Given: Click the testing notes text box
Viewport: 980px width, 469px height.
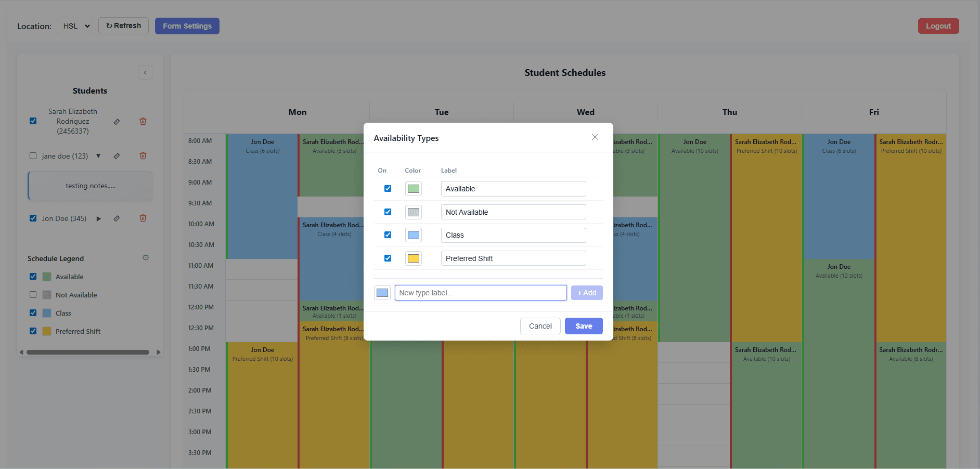Looking at the screenshot, I should tap(90, 186).
